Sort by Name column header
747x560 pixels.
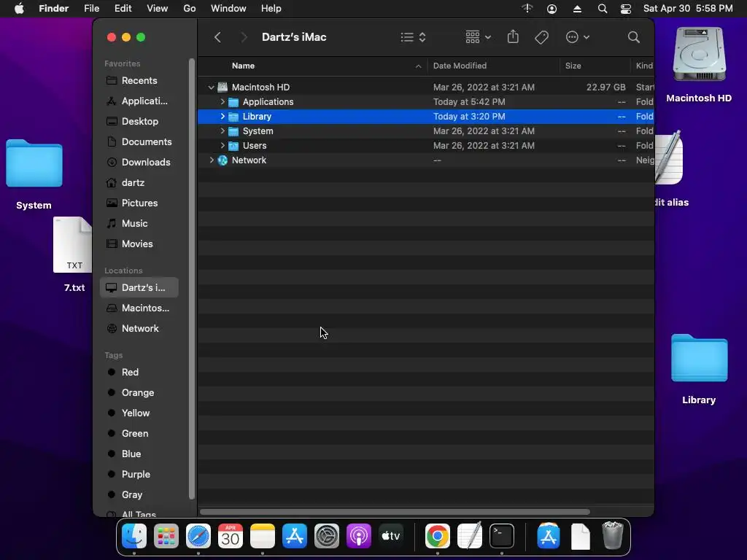(312, 66)
